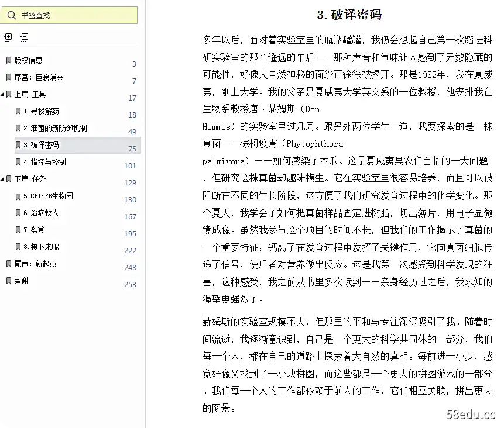The height and width of the screenshot is (428, 504).
Task: Select the 3.破译密码 bookmark
Action: (x=41, y=145)
